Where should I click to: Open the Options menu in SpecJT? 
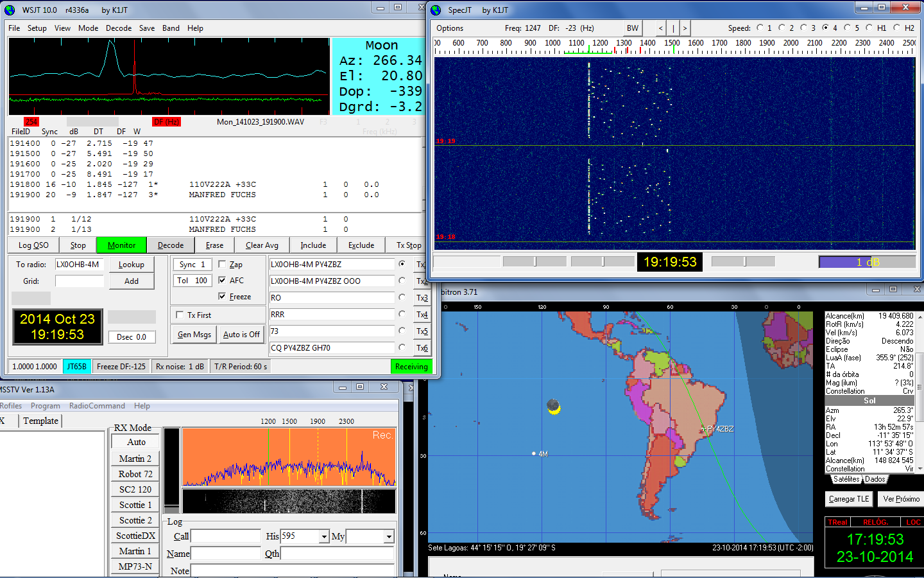(450, 28)
